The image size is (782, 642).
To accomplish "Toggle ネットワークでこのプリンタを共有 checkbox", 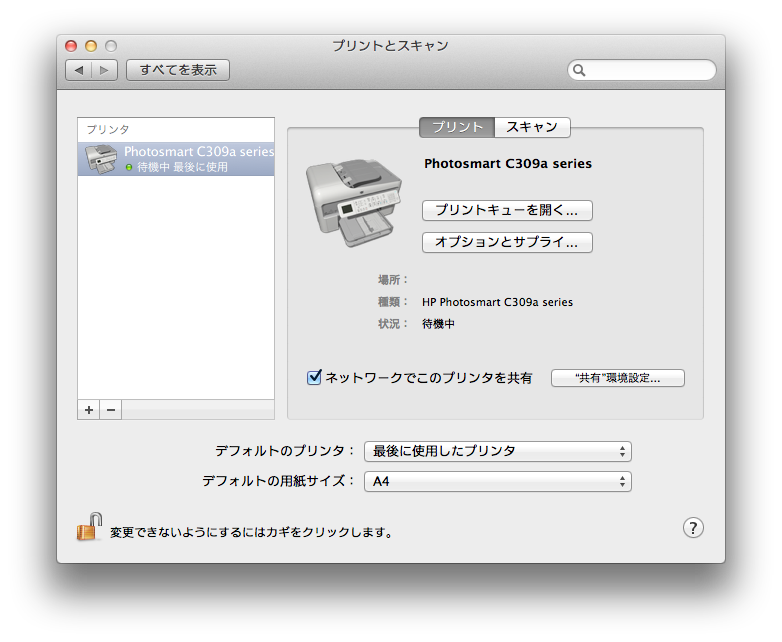I will pyautogui.click(x=314, y=377).
